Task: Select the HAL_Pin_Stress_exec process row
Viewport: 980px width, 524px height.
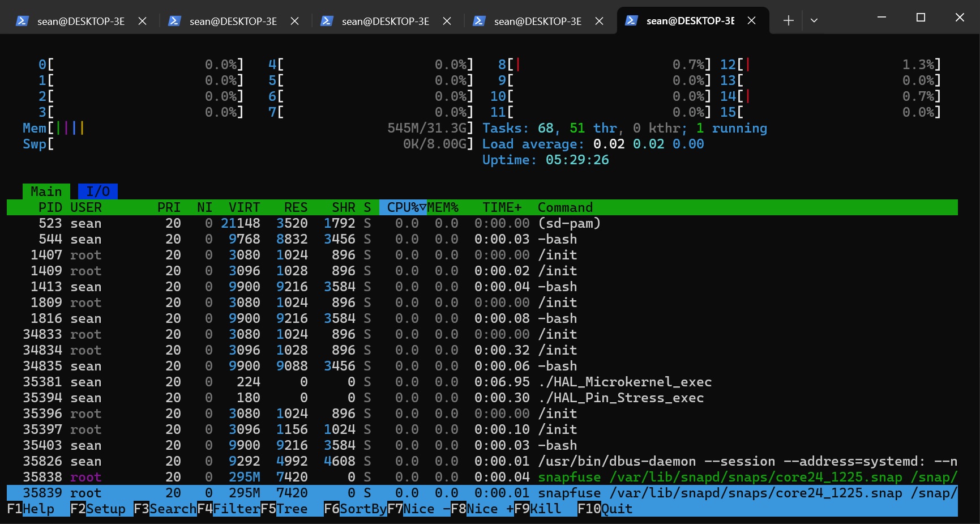Action: click(x=340, y=398)
